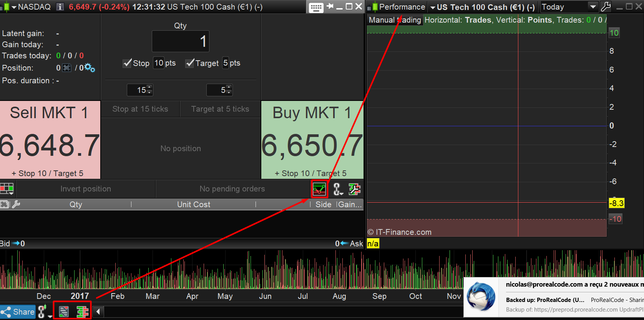Click the No pending orders button
Viewport: 644px width, 320px height.
232,189
